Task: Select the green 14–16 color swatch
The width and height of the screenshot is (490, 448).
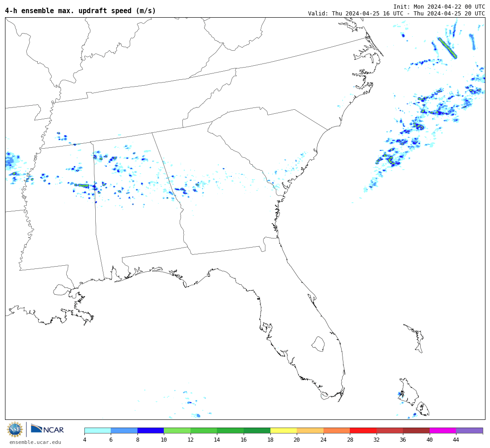Action: 230,431
